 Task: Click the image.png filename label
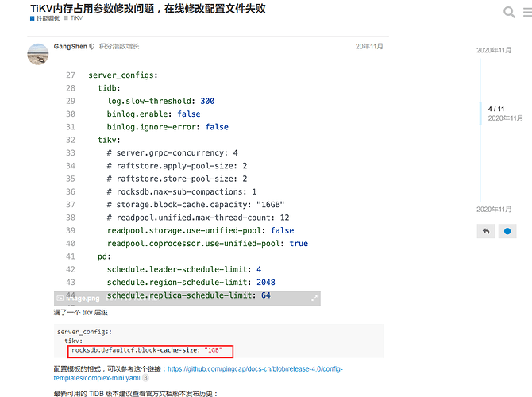(83, 299)
